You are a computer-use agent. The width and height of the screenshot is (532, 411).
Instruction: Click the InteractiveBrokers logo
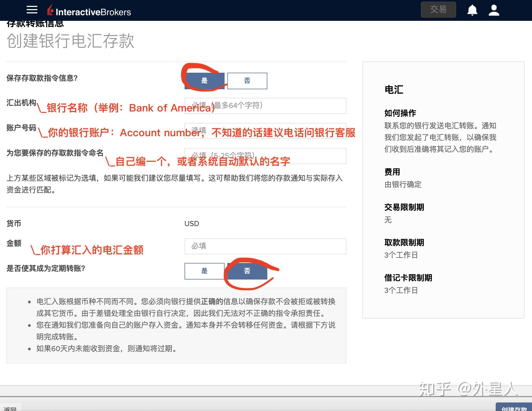click(x=89, y=11)
